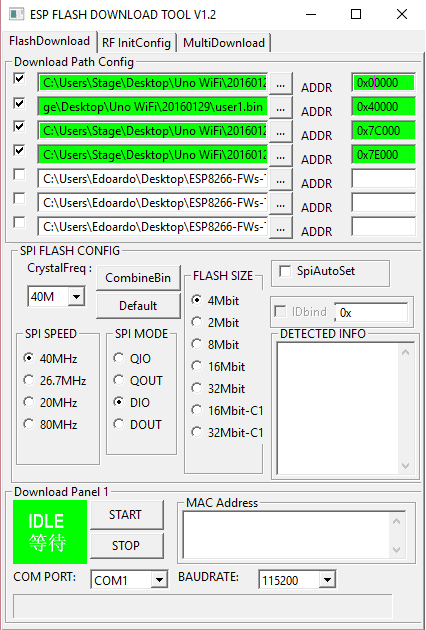Click the CombineBin button
426x630 pixels.
coord(138,278)
